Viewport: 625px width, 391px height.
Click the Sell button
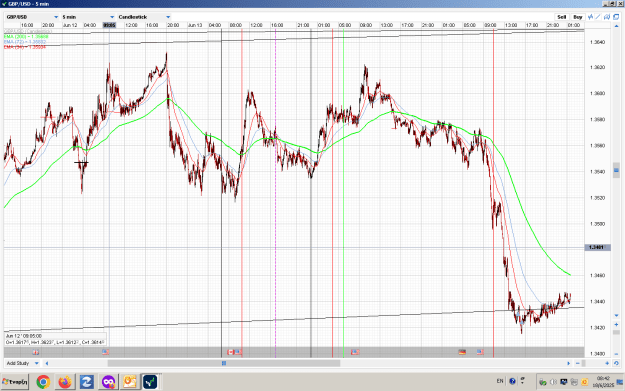pyautogui.click(x=562, y=17)
